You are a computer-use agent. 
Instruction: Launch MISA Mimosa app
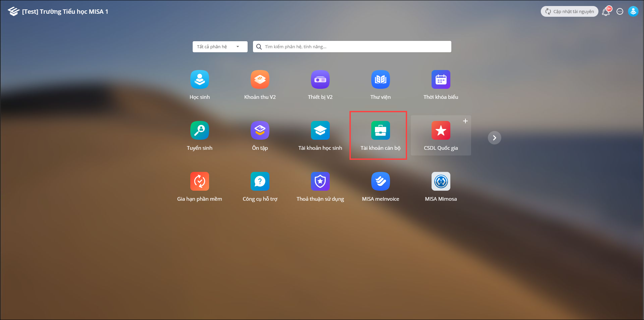point(441,182)
